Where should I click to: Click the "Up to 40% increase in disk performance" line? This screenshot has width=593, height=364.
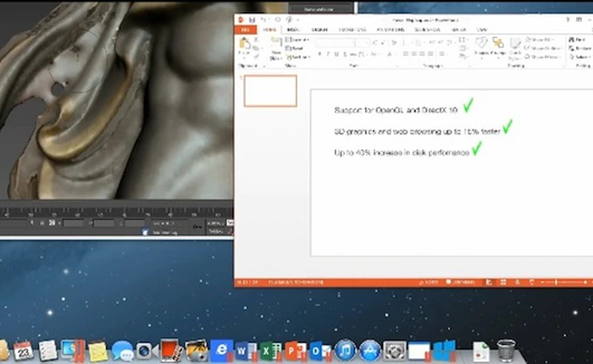point(402,152)
